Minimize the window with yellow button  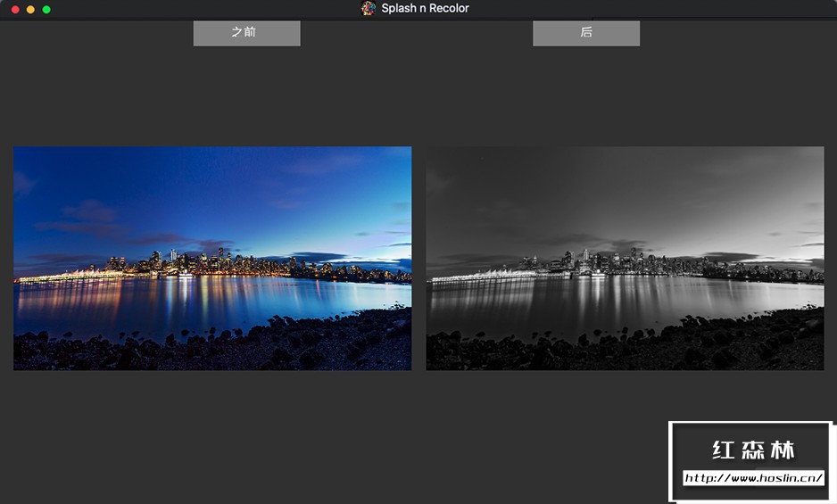coord(31,9)
